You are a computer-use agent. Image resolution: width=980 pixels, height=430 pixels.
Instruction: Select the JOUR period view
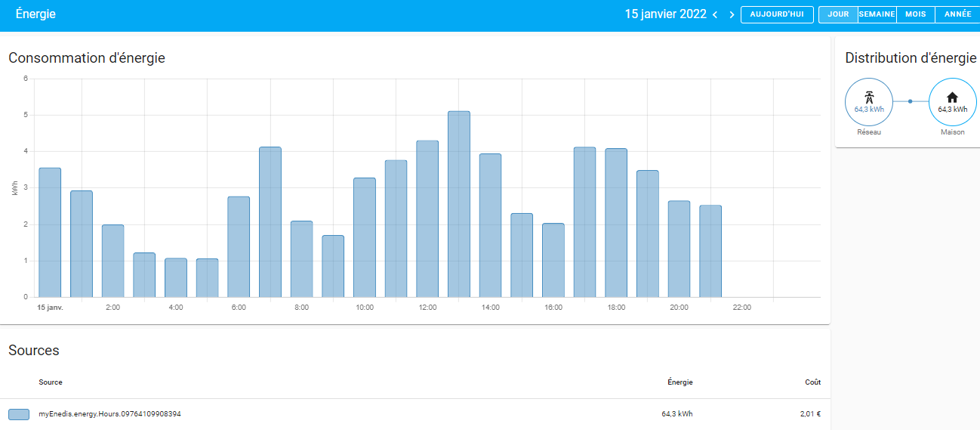838,14
